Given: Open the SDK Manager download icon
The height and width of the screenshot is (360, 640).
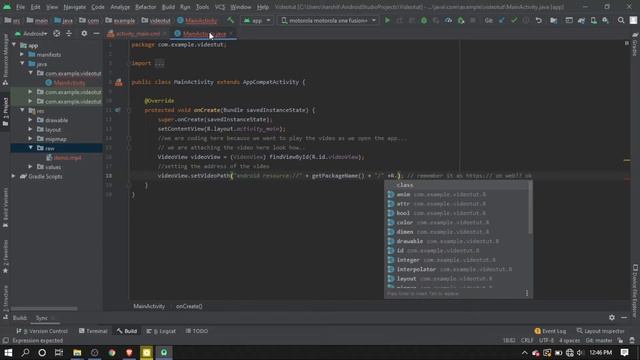Looking at the screenshot, I should 606,20.
